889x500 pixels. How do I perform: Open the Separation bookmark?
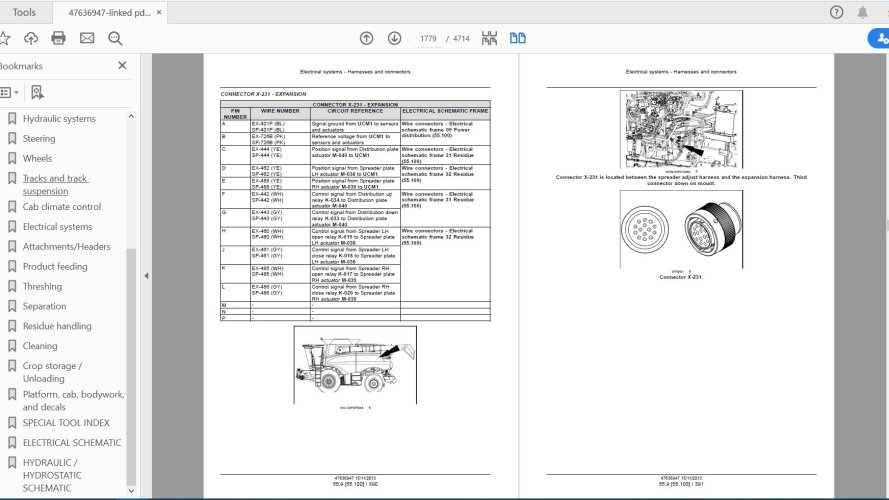pyautogui.click(x=44, y=306)
